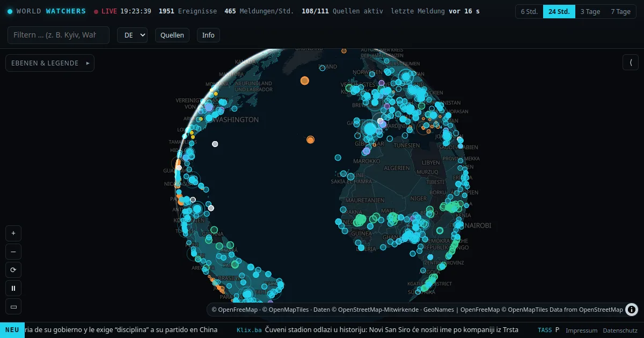The width and height of the screenshot is (644, 338).
Task: Select the large cyan marker over Spain
Action: pyautogui.click(x=370, y=129)
